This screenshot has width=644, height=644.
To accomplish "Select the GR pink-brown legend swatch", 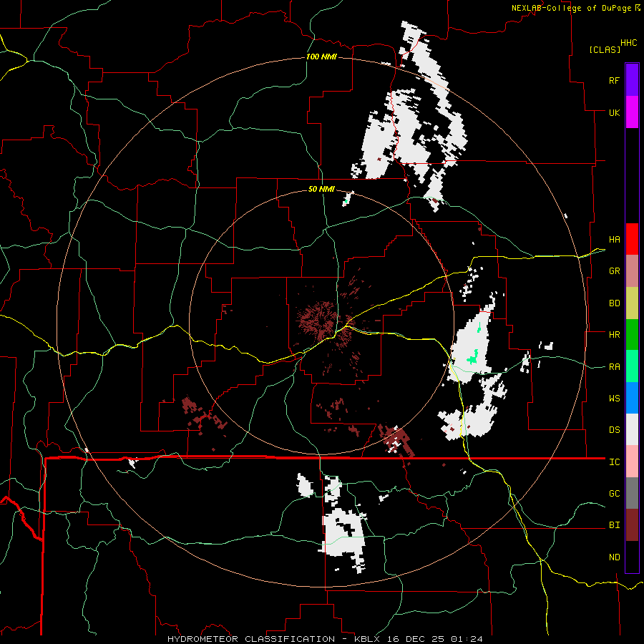I will click(x=632, y=271).
